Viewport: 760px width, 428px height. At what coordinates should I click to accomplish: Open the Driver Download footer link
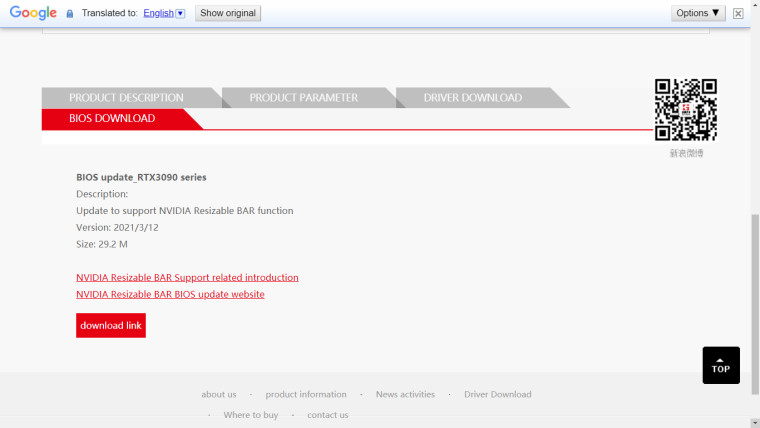click(x=498, y=394)
